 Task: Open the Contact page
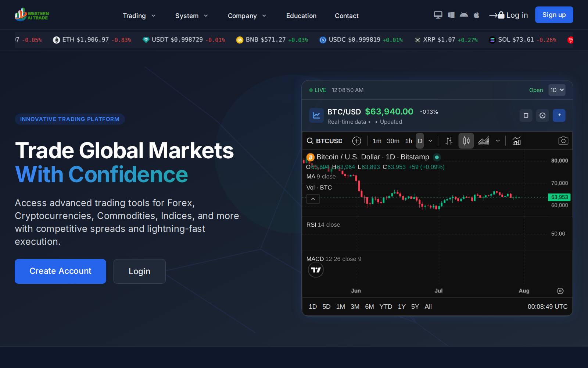(x=347, y=16)
